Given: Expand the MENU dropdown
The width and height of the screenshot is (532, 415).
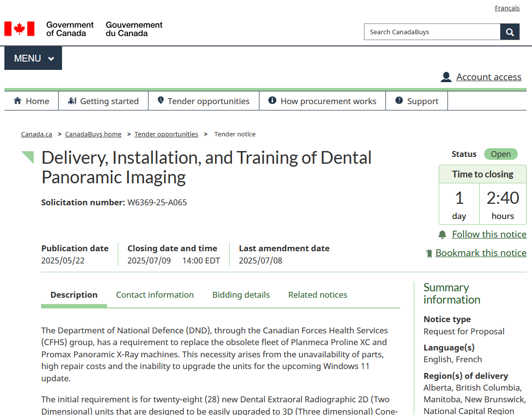Looking at the screenshot, I should (33, 58).
